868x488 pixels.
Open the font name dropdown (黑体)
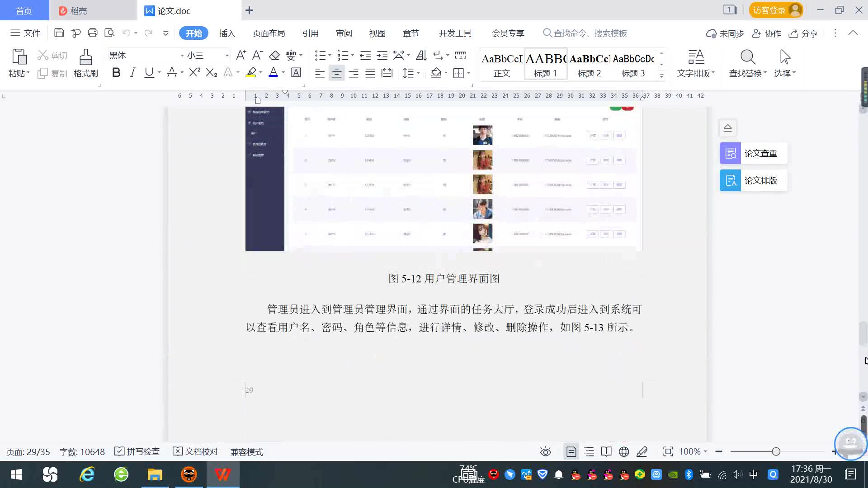(x=182, y=56)
